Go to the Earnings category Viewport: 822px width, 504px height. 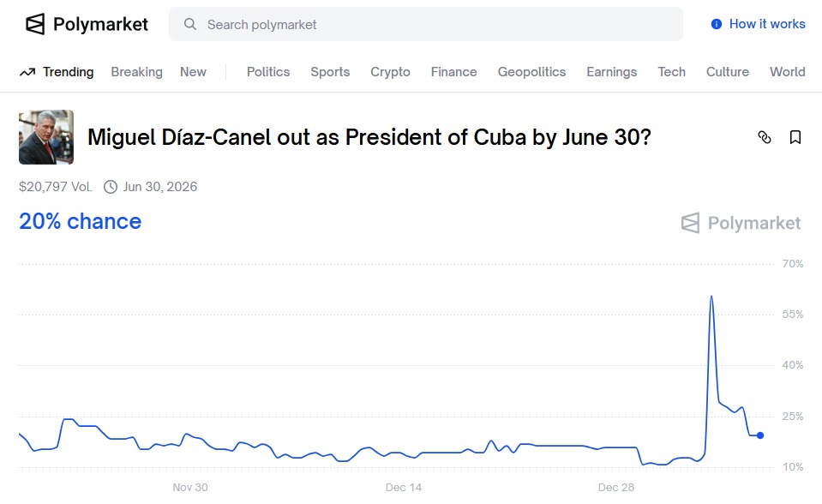[x=611, y=72]
